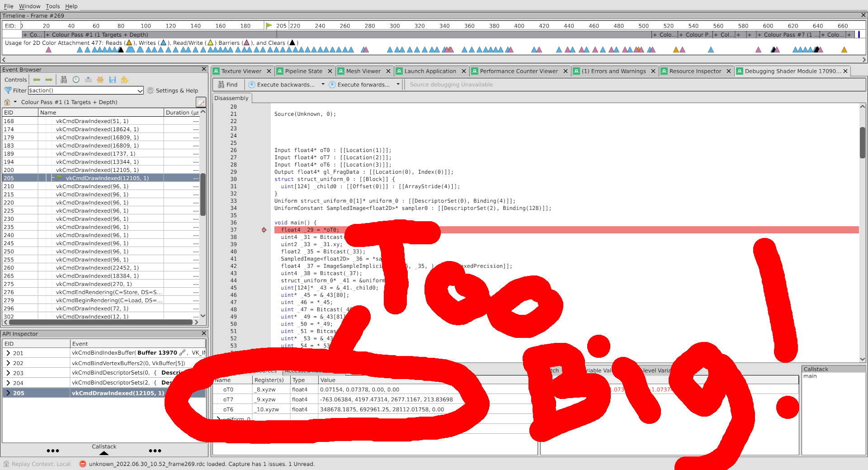Open the Help menu
This screenshot has width=868, height=470.
[71, 6]
